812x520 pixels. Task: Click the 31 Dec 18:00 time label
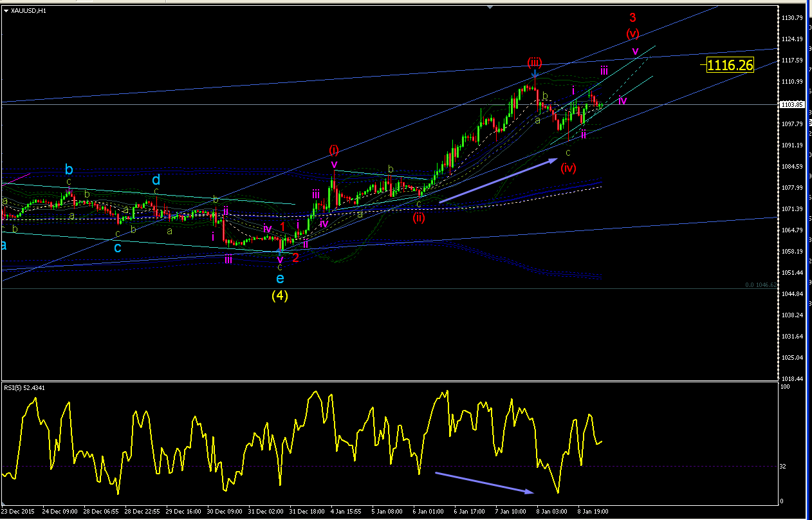click(x=306, y=512)
